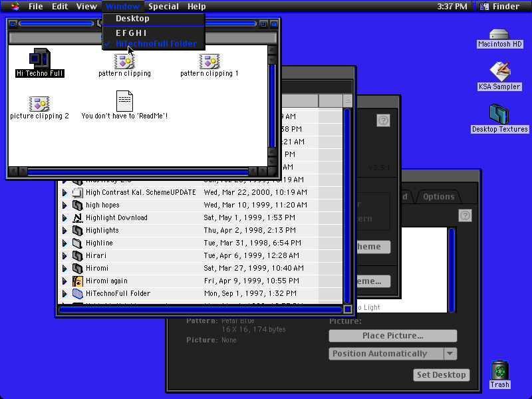This screenshot has height=399, width=532.
Task: Click the front window scroll left arrow
Action: [13, 172]
